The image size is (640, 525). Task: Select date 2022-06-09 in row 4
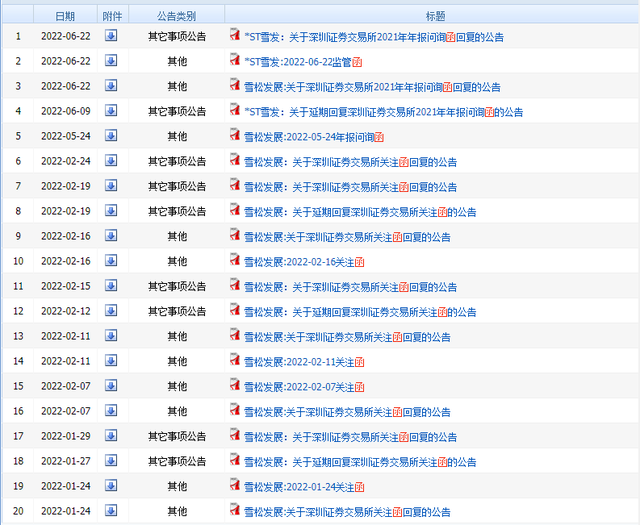66,111
